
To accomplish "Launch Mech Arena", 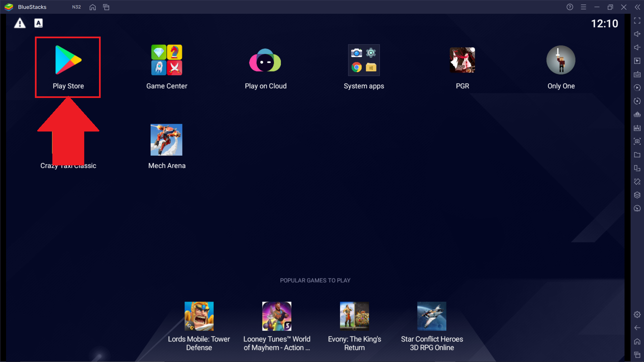I will pos(166,146).
